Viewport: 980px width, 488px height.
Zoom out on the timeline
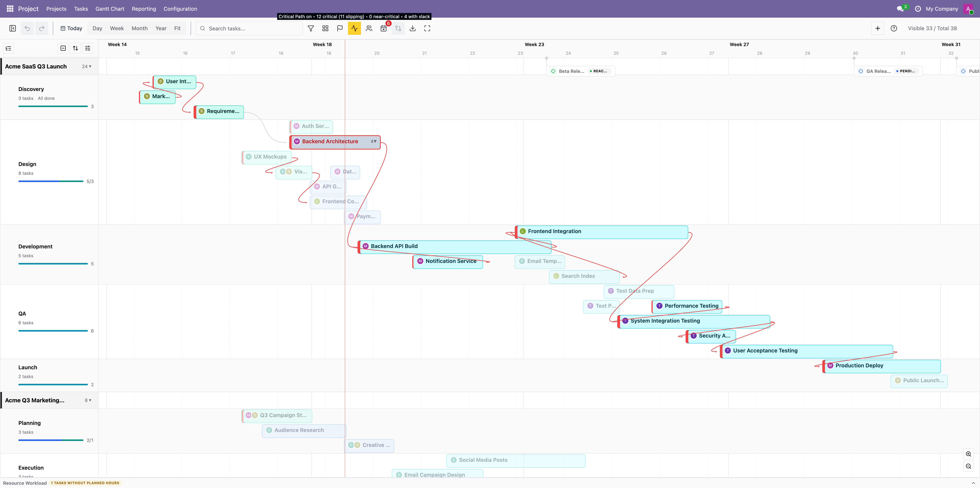pos(968,466)
